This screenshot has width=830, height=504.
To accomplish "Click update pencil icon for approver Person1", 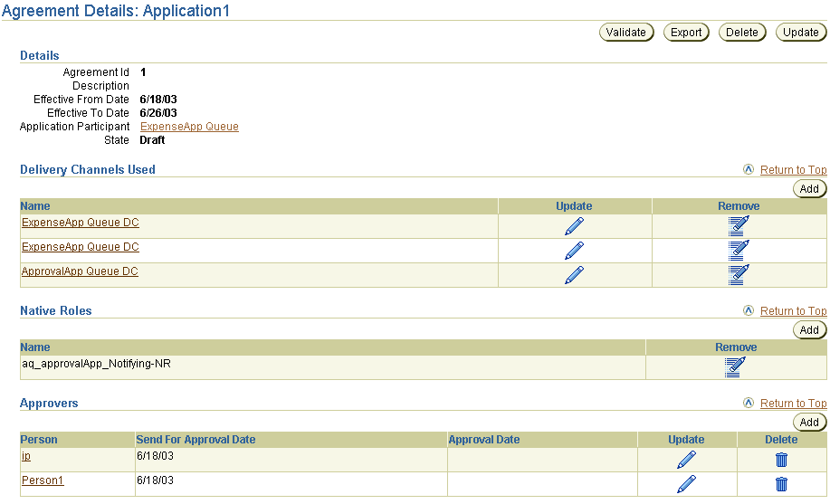I will pos(686,484).
